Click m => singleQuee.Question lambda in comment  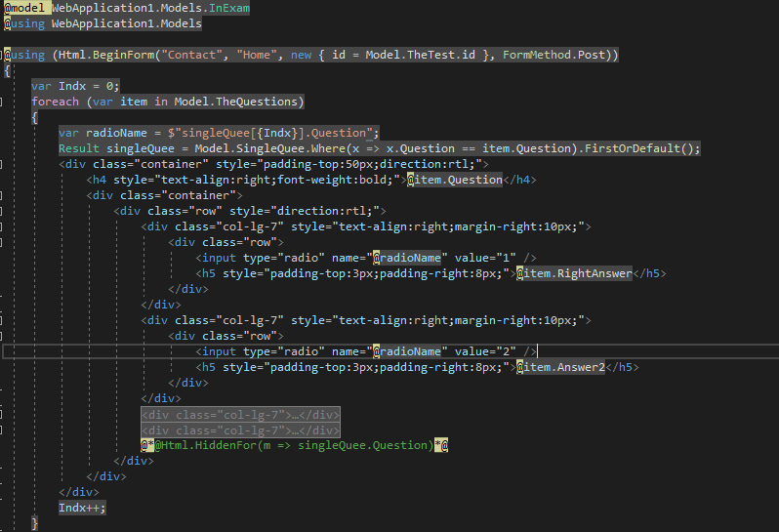(346, 445)
